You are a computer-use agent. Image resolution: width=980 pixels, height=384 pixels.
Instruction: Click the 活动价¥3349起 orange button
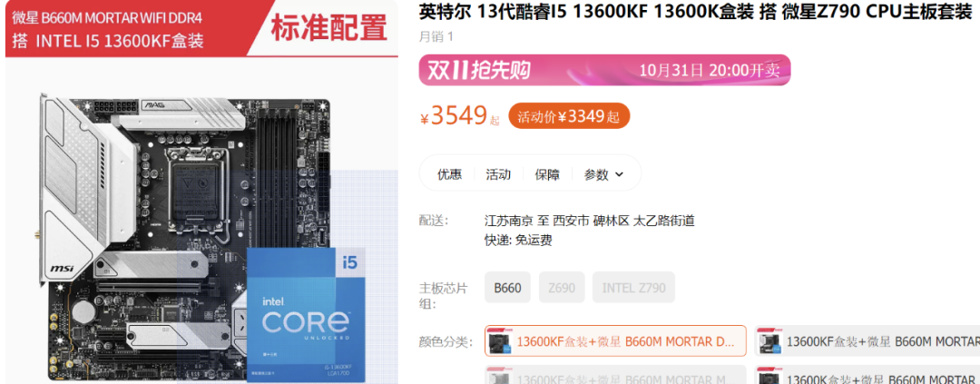coord(569,115)
